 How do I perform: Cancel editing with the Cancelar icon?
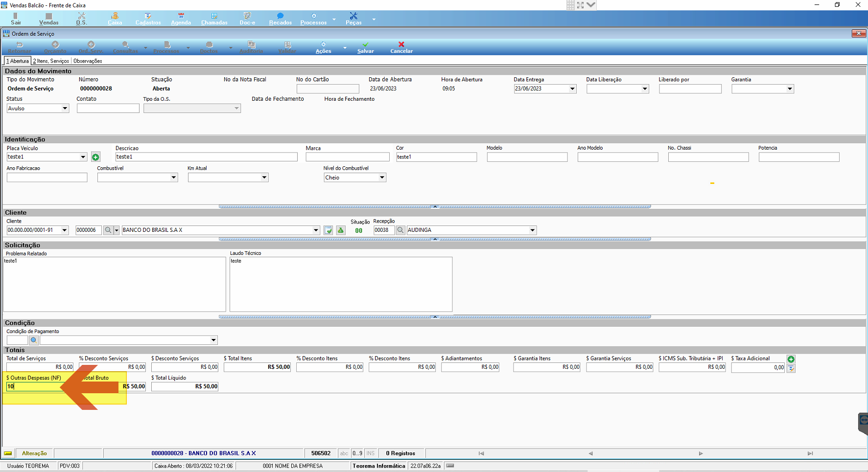[401, 47]
